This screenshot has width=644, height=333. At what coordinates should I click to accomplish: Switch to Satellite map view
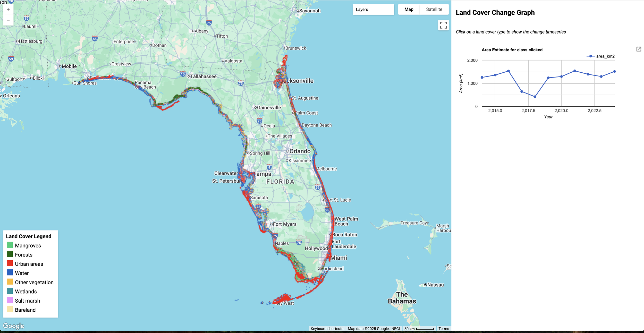tap(434, 10)
